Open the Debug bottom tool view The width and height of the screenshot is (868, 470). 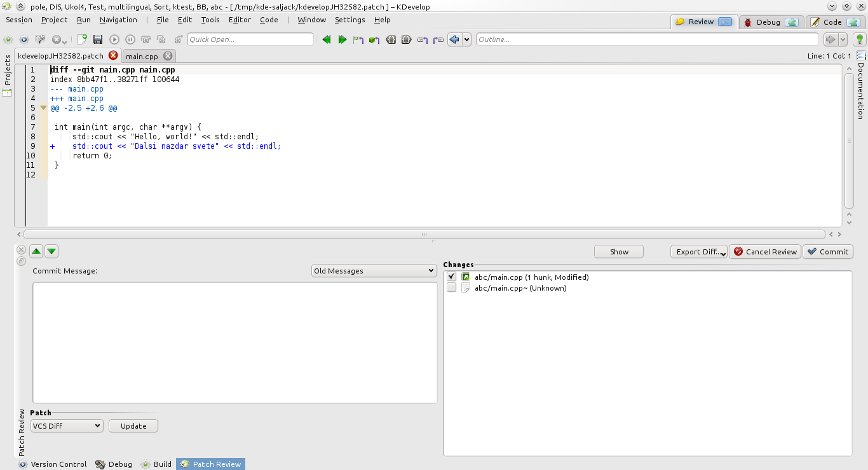114,464
